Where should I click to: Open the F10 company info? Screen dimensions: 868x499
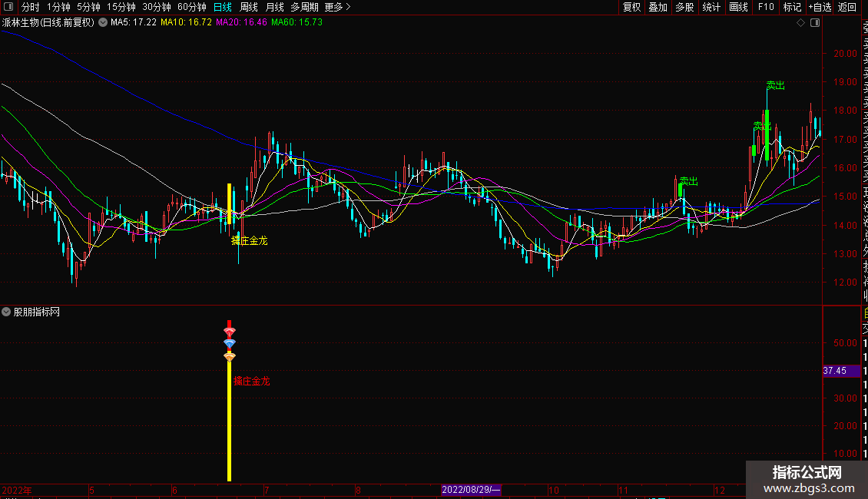(x=766, y=7)
